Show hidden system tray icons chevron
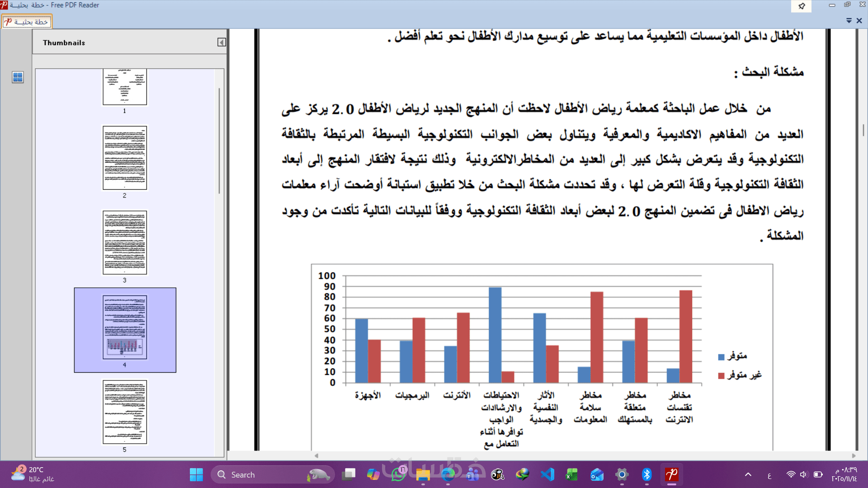 (x=748, y=475)
